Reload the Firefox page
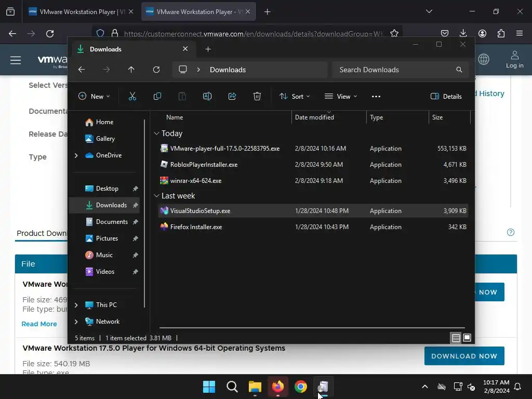 50,34
